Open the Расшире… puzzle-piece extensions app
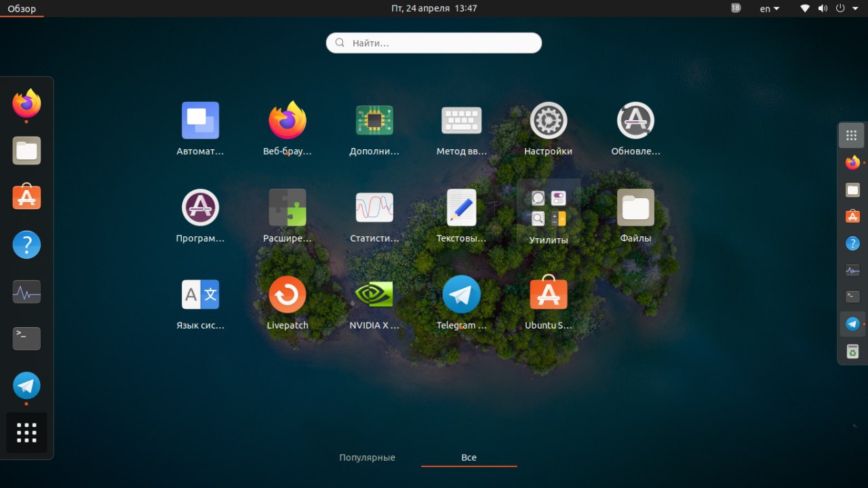The width and height of the screenshot is (868, 488). [x=288, y=216]
